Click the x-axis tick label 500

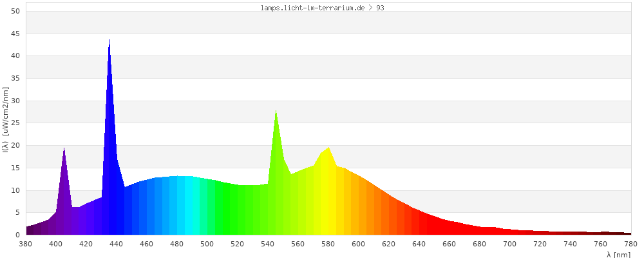click(207, 244)
